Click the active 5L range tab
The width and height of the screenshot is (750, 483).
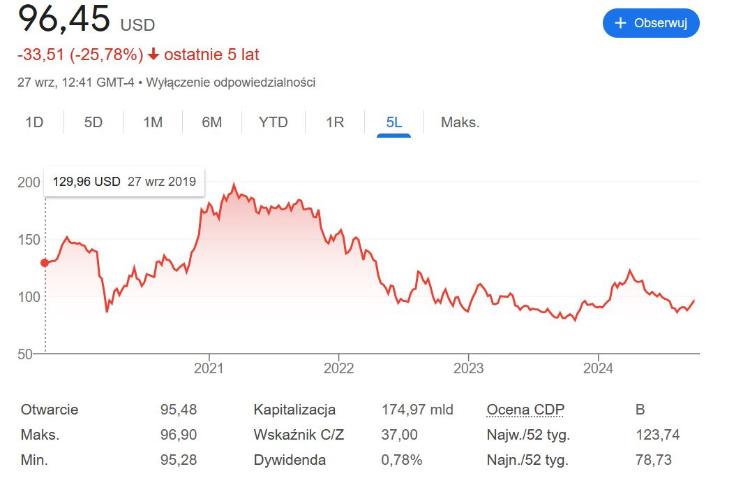click(394, 122)
